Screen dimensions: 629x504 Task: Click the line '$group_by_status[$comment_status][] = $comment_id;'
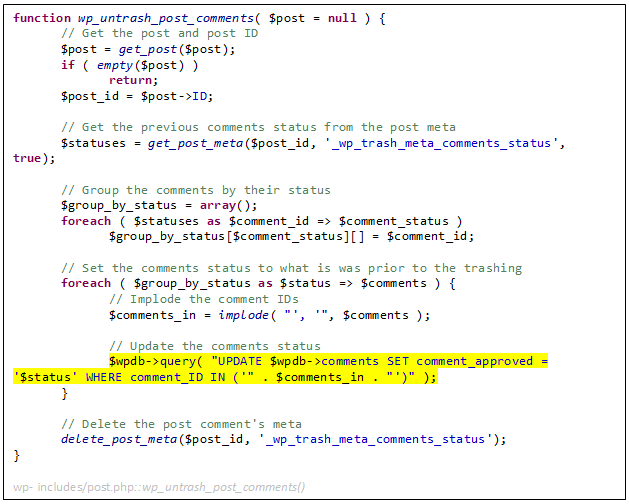(292, 236)
